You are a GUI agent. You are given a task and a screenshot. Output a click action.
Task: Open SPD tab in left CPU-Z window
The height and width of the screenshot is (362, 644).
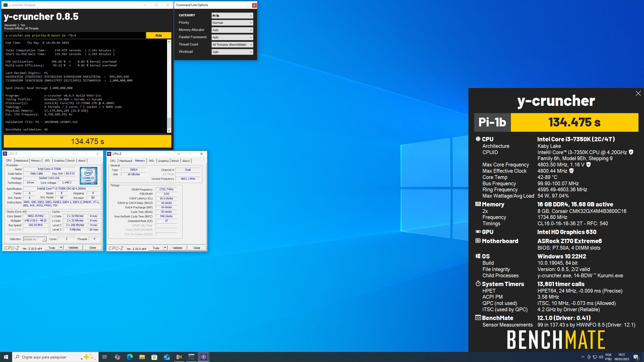coord(47,161)
